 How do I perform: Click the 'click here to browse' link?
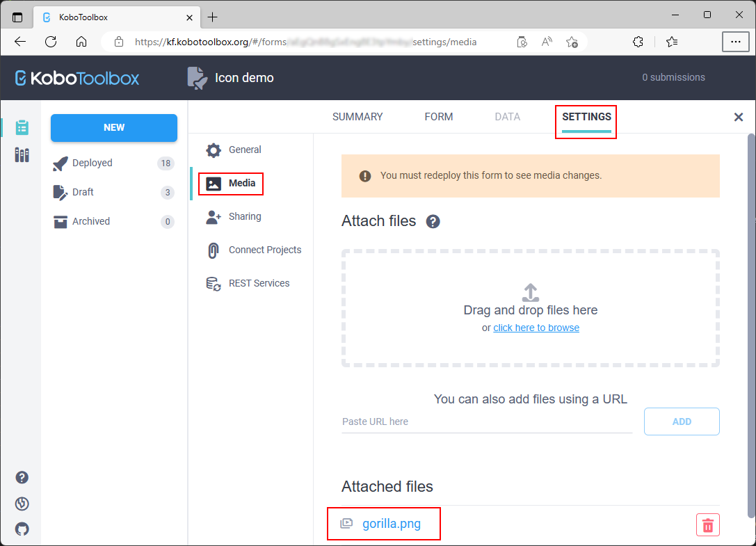[x=536, y=328]
